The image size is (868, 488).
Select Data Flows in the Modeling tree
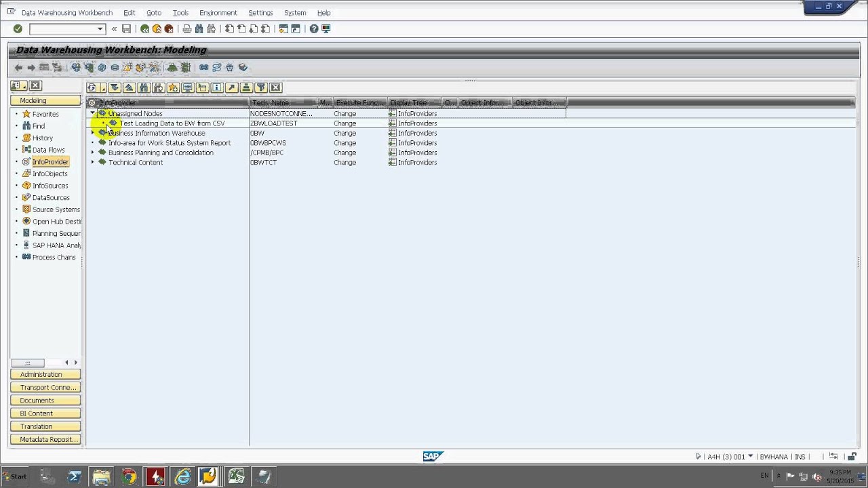49,150
